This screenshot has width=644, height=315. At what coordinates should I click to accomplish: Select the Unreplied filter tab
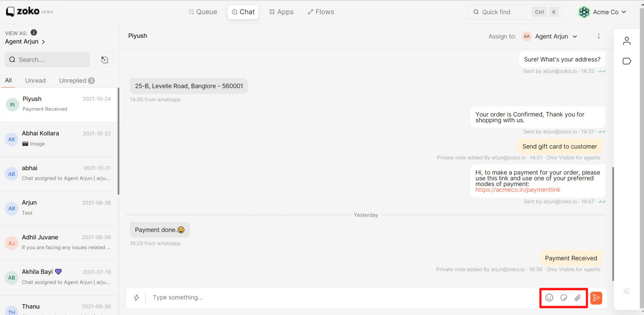coord(77,81)
